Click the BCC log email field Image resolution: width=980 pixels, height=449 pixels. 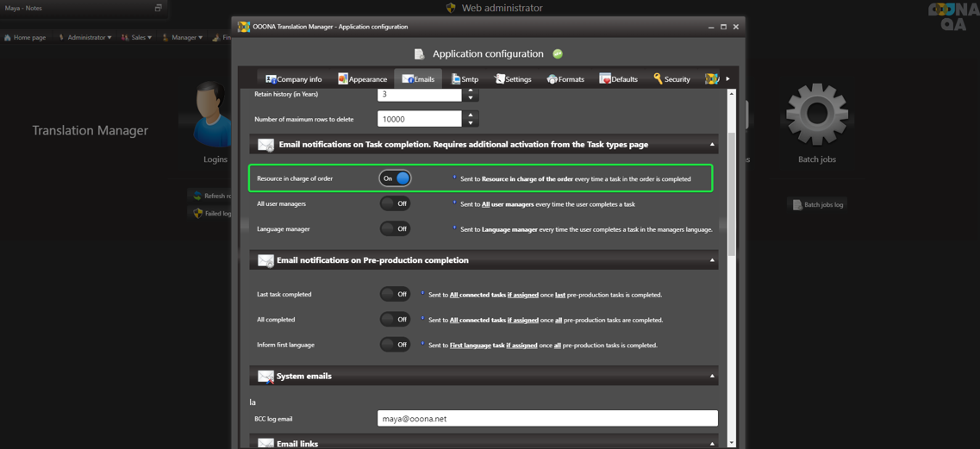coord(547,419)
